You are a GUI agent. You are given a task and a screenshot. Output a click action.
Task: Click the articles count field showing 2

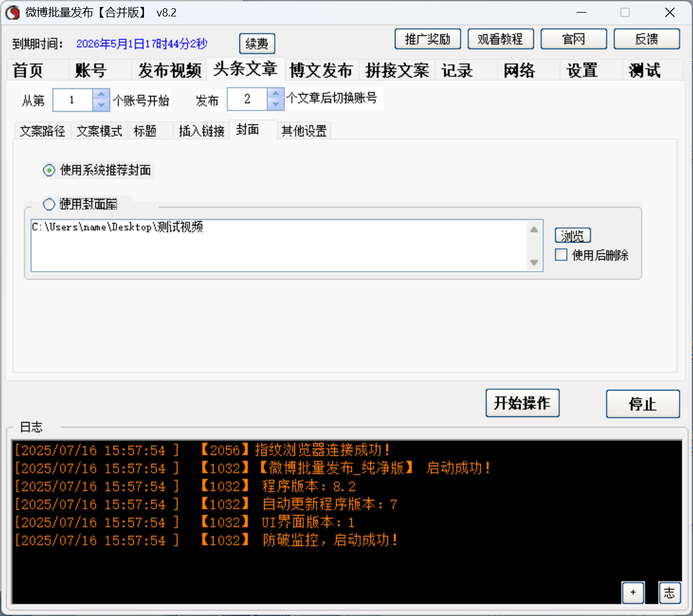pyautogui.click(x=248, y=99)
